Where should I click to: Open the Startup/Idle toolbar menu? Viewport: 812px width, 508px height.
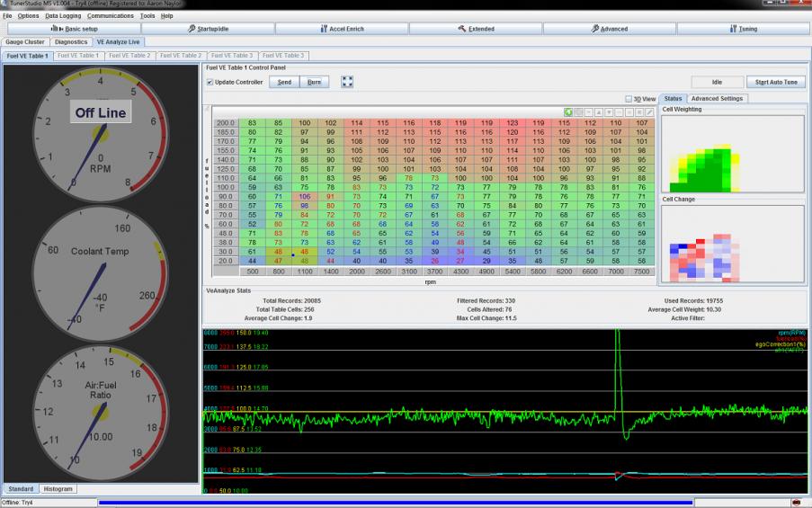(208, 29)
